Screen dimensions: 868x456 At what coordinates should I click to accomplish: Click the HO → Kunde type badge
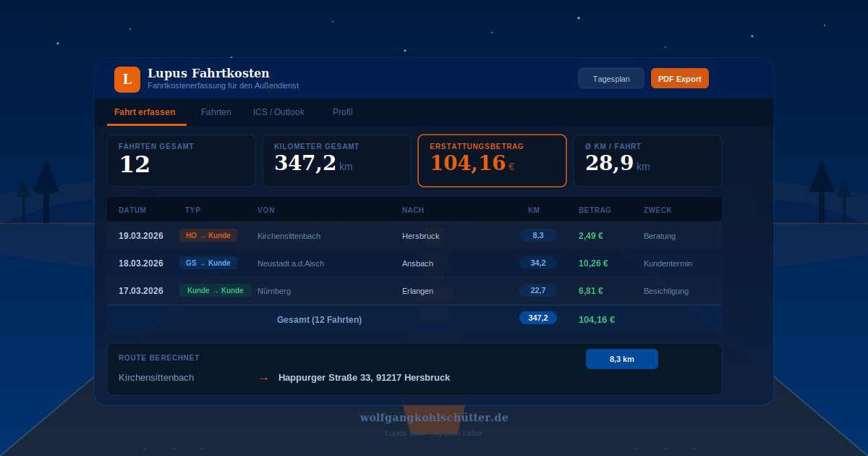tap(208, 235)
